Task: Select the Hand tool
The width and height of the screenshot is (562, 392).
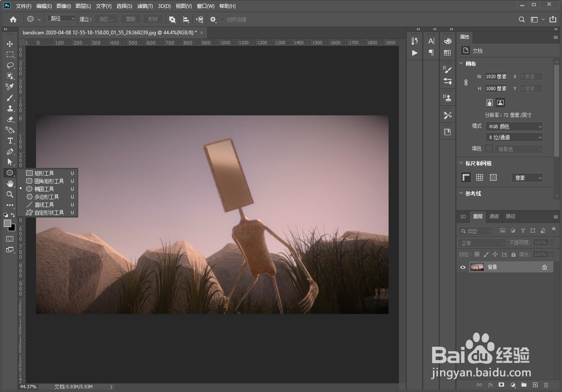Action: pos(10,184)
